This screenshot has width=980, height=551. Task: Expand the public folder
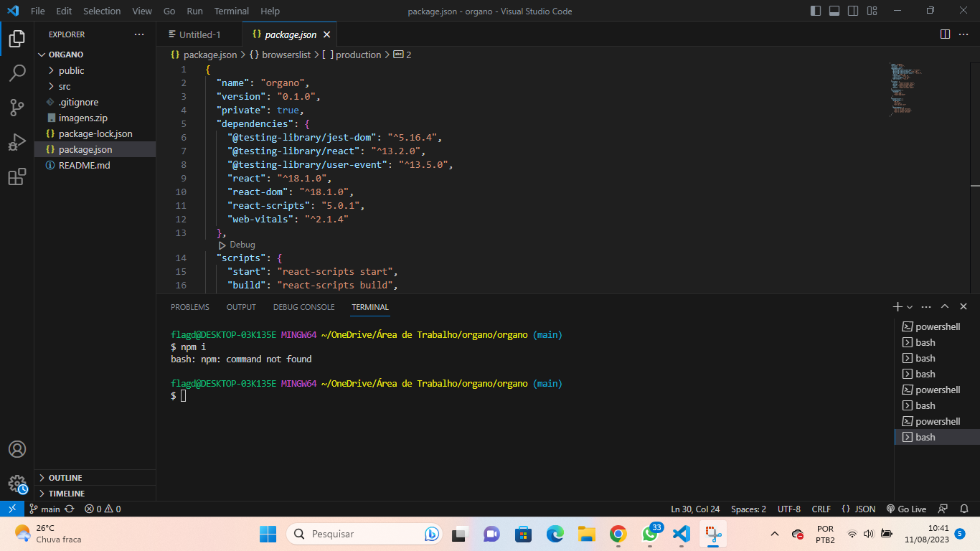click(x=95, y=70)
